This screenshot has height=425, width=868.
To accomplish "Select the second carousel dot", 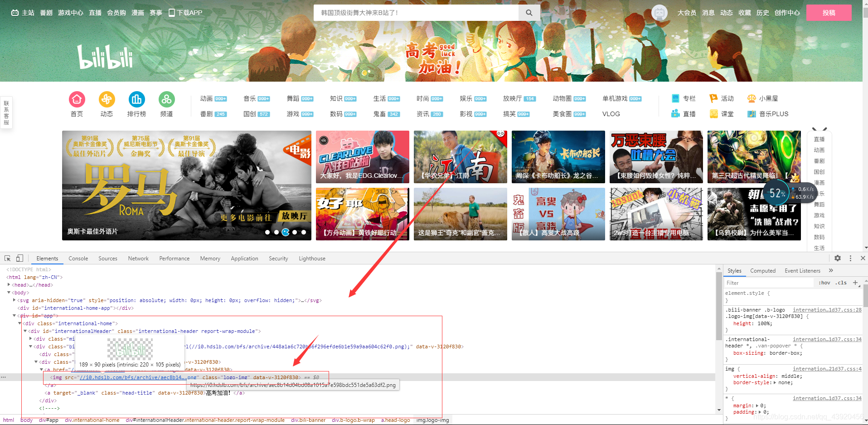I will [276, 232].
